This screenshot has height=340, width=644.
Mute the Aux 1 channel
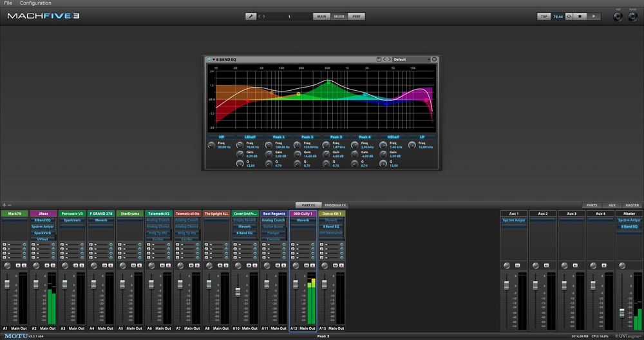(517, 266)
